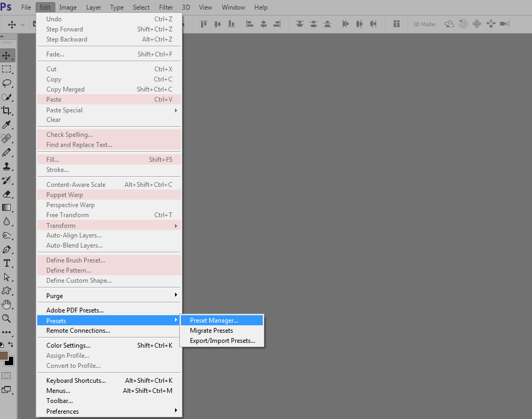Select the Path Selection tool

(7, 277)
